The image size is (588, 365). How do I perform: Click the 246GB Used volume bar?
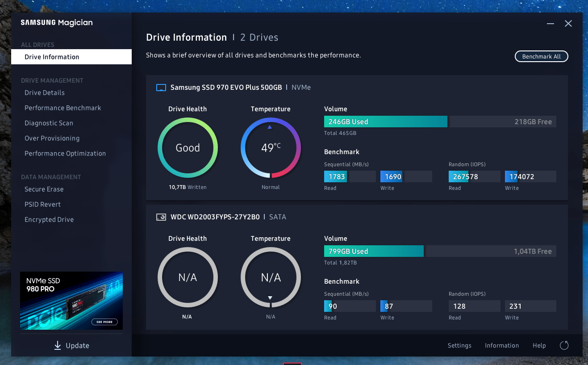point(386,122)
